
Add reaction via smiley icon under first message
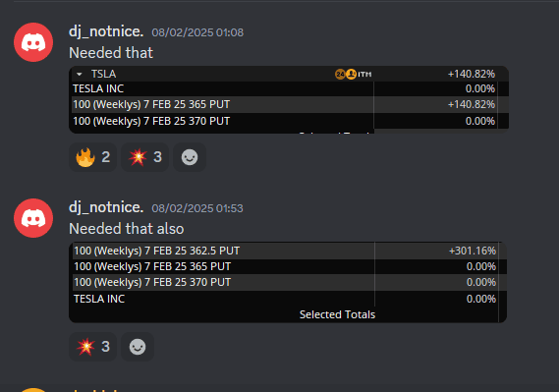(x=190, y=157)
